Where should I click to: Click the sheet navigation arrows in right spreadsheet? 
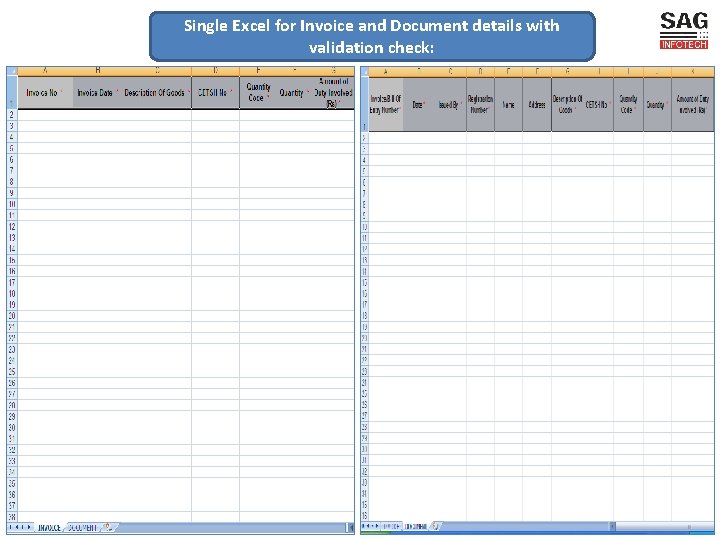pos(371,526)
